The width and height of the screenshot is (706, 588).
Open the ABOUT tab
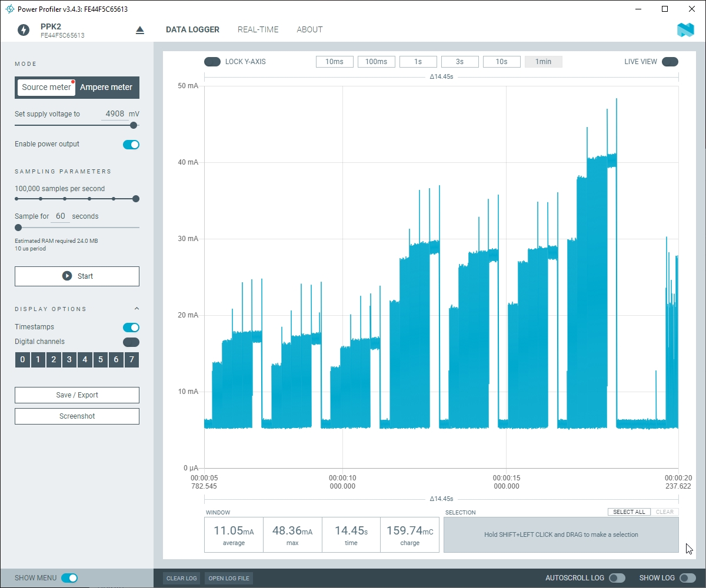tap(309, 29)
